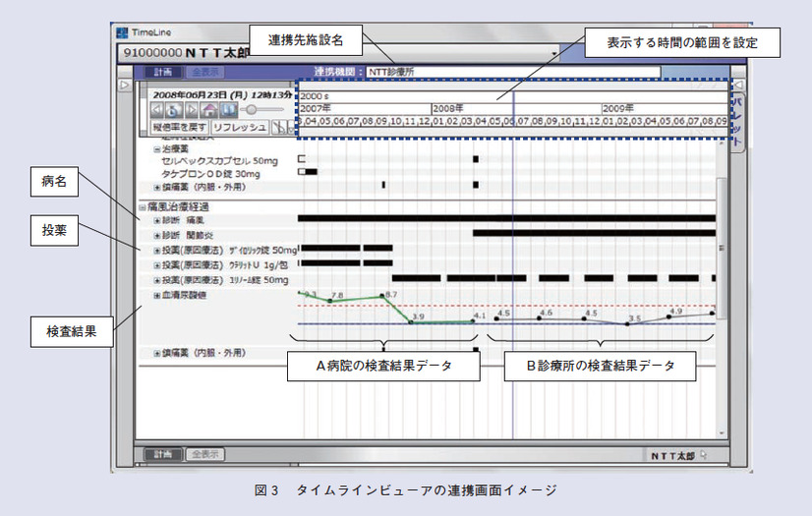Image resolution: width=812 pixels, height=516 pixels.
Task: Expand the left side panel arrow
Action: point(125,85)
